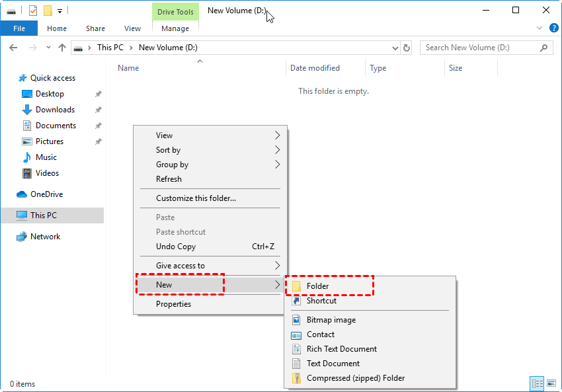Select Folder from the New submenu
Image resolution: width=562 pixels, height=392 pixels.
(317, 286)
